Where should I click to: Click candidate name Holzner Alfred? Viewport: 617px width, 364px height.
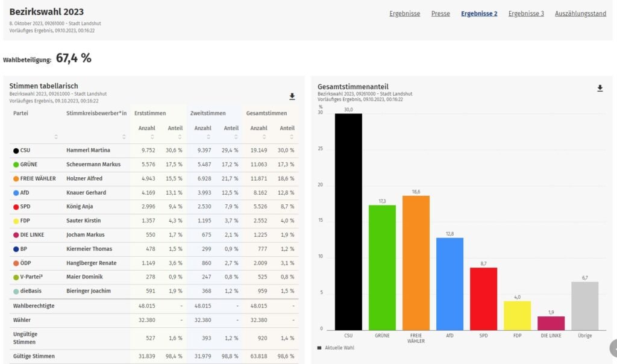(84, 178)
